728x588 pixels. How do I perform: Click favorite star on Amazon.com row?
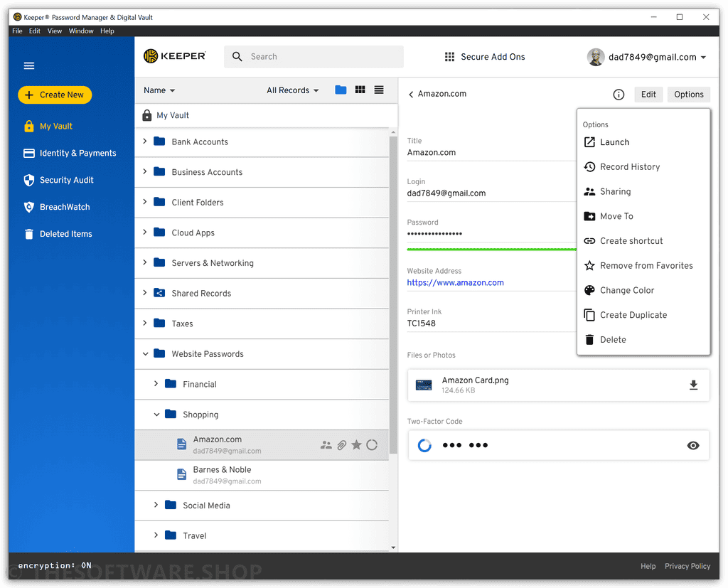357,445
